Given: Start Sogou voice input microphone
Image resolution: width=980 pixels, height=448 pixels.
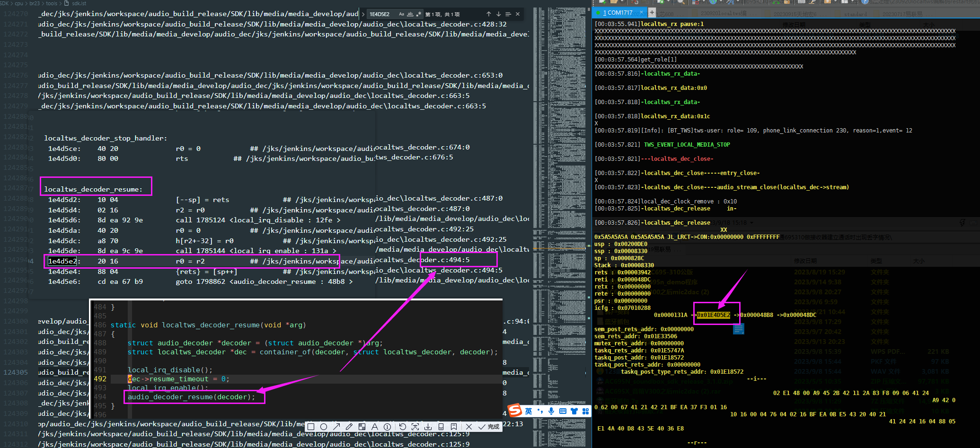Looking at the screenshot, I should 551,411.
